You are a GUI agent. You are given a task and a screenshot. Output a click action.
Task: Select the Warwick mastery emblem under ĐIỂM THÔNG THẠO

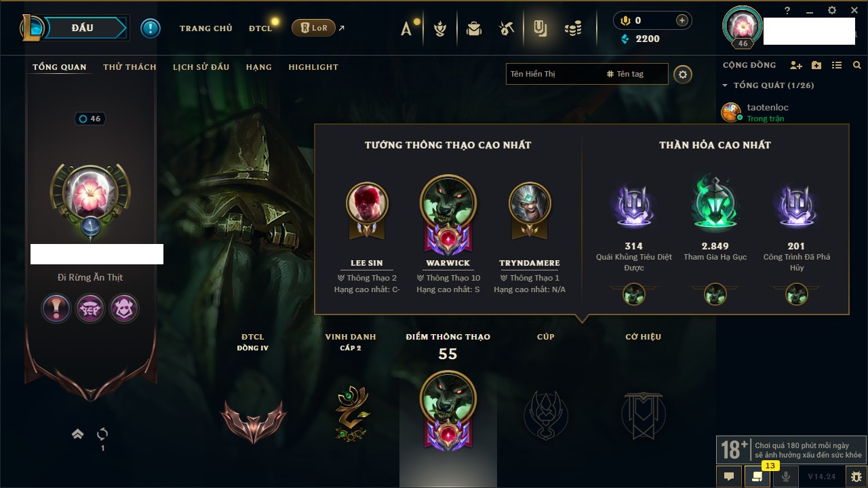pyautogui.click(x=448, y=409)
